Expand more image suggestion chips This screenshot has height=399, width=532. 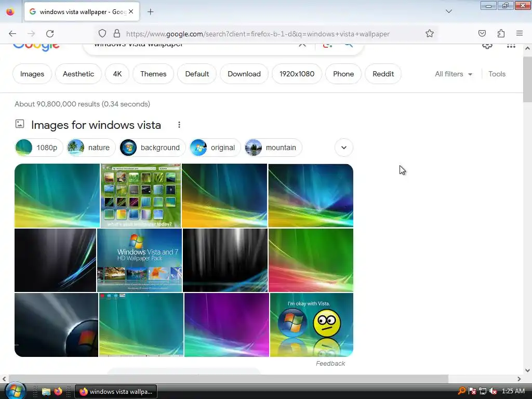[x=344, y=148]
